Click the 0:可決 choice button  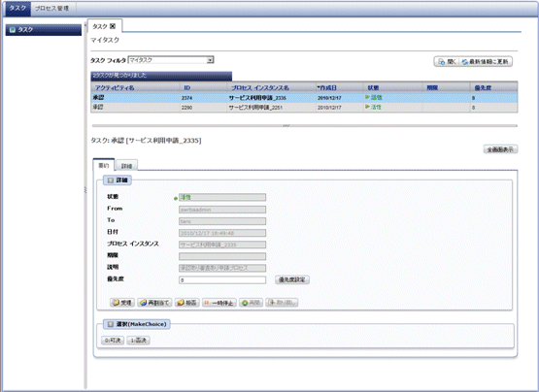pyautogui.click(x=113, y=341)
